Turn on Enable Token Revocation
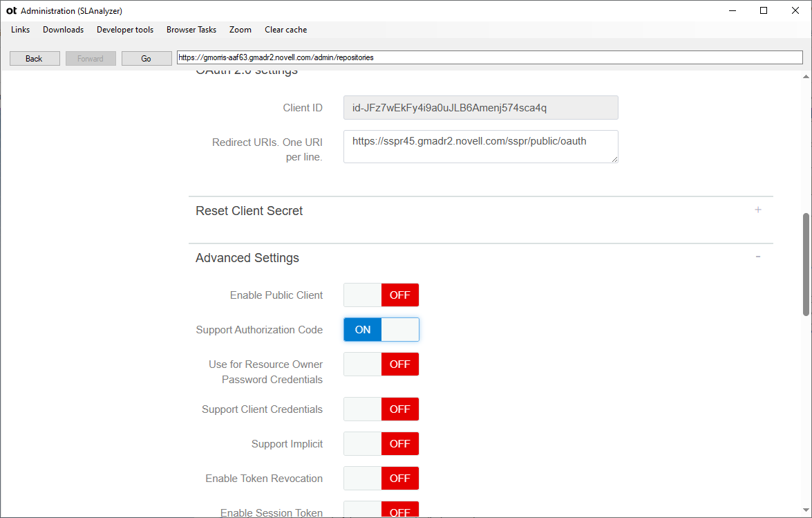 coord(381,478)
